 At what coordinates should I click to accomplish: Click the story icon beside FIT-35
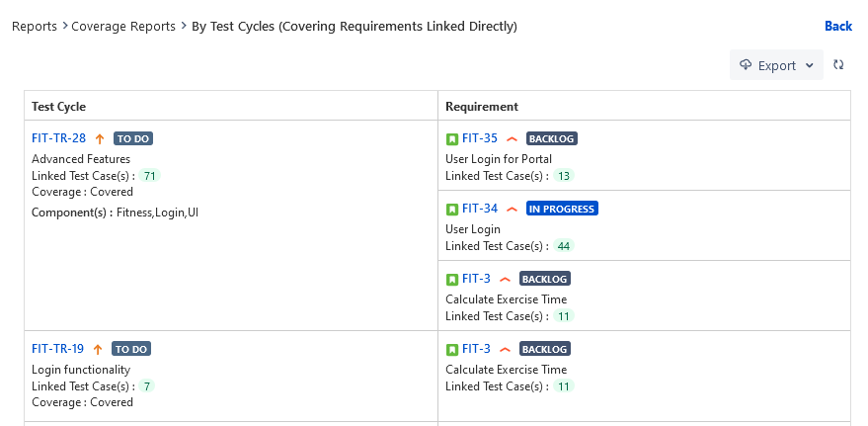pyautogui.click(x=452, y=139)
